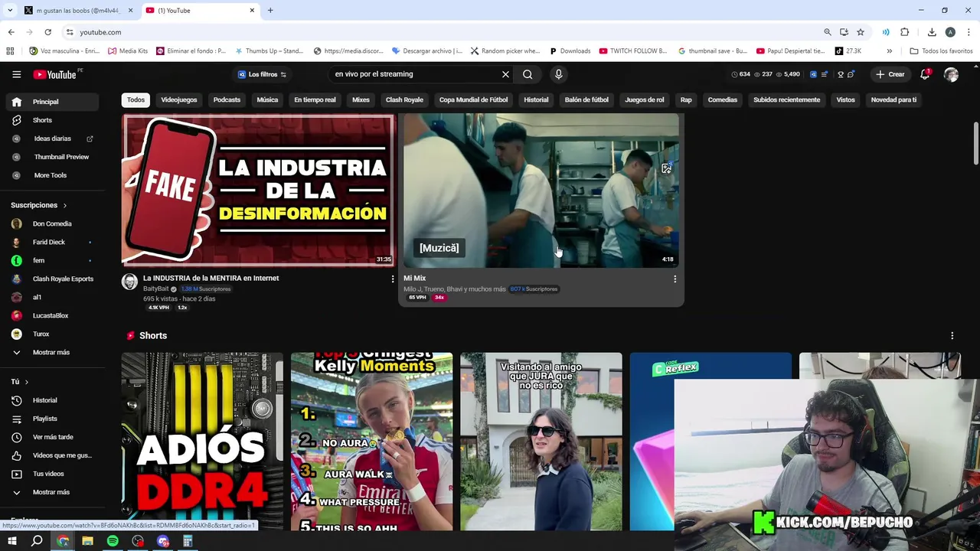The width and height of the screenshot is (980, 551).
Task: Select the Clash Royale filter chip
Action: pos(404,99)
